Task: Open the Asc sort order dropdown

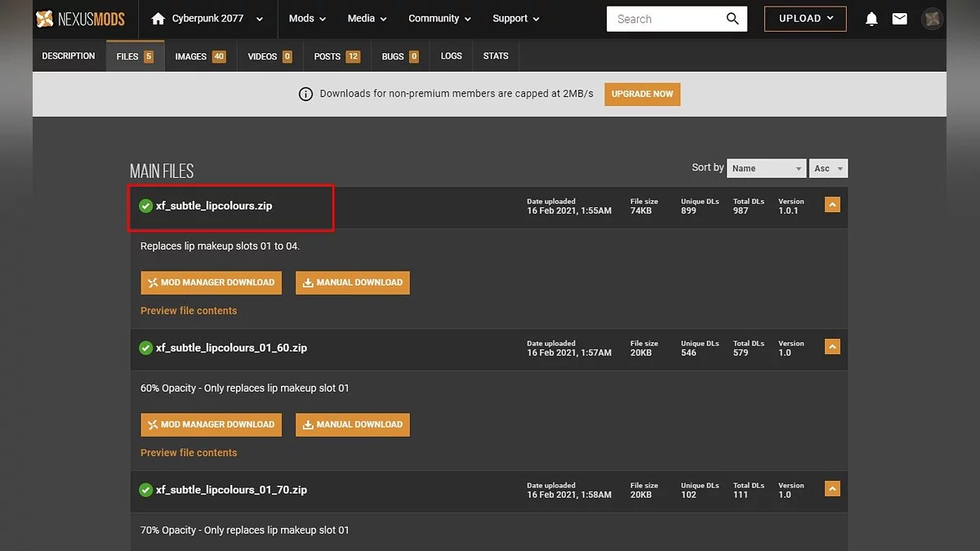Action: (829, 168)
